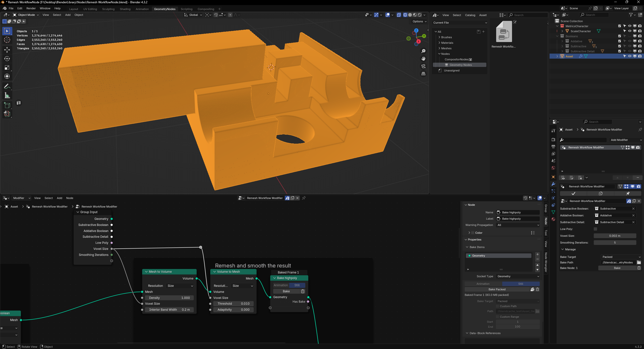
Task: Open the Modifiers properties tab wrench icon
Action: click(x=553, y=184)
